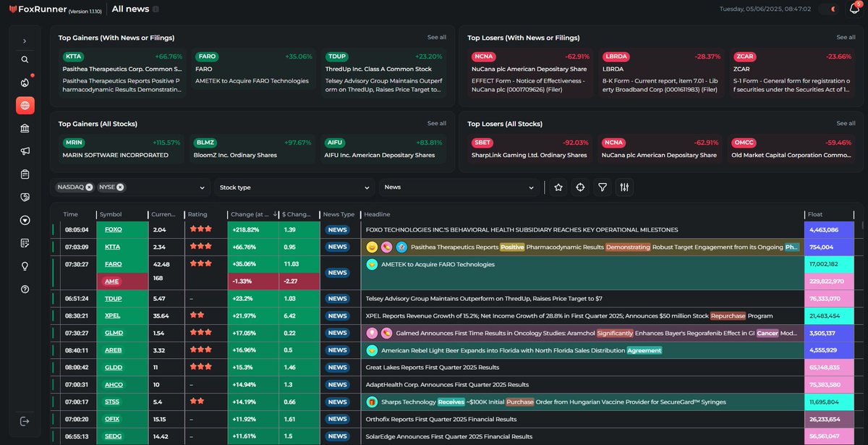Click the crosshair target filter button
868x445 pixels.
(580, 187)
